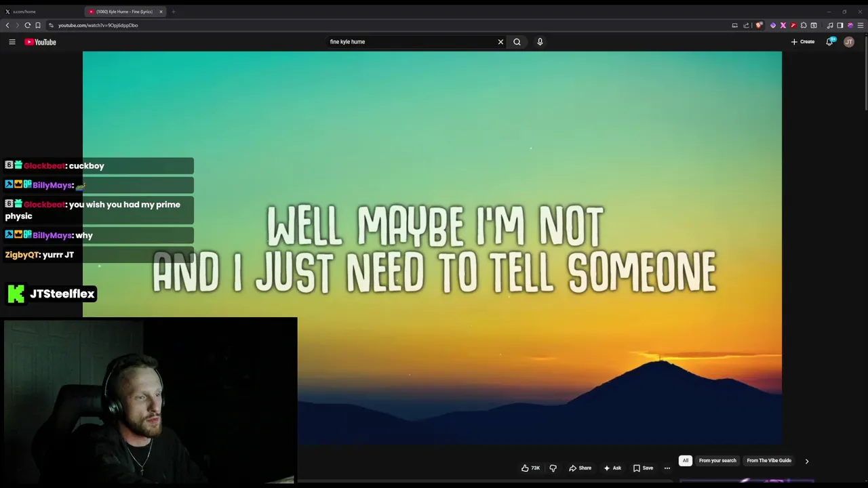The height and width of the screenshot is (488, 868).
Task: Switch to the x.com/home tab
Action: [41, 12]
